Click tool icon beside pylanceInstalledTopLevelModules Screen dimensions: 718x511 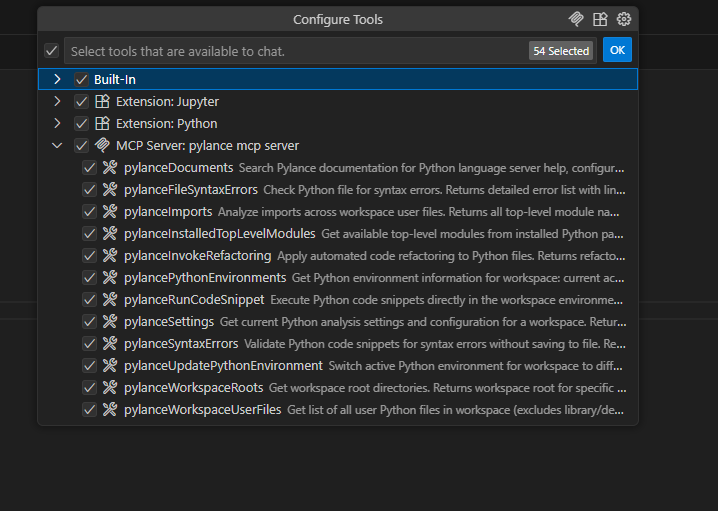pyautogui.click(x=110, y=234)
